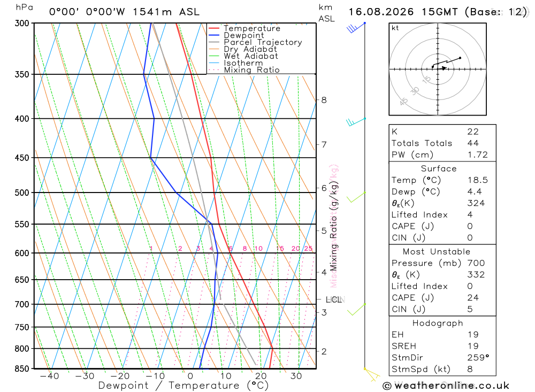This screenshot has width=535, height=392.
Task: Click the weatheronline.co.uk copyright text
Action: [446, 386]
